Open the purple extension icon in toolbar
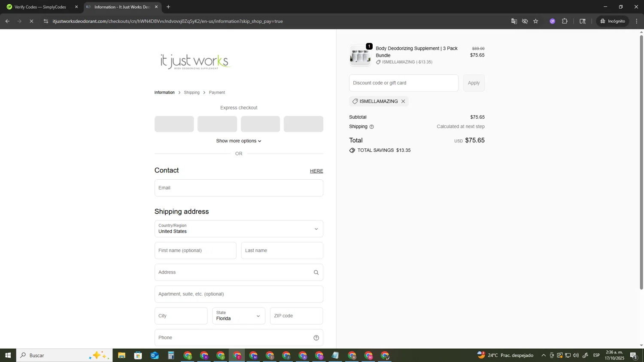This screenshot has height=362, width=644. click(x=553, y=21)
